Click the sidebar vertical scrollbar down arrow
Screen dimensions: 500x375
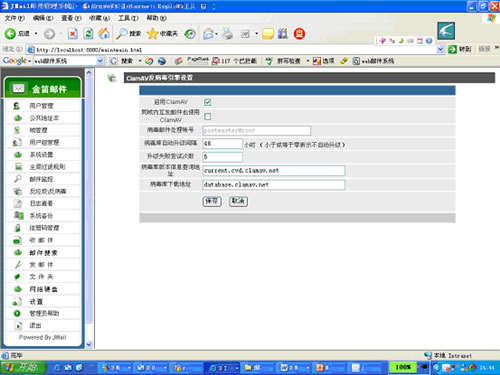(x=89, y=344)
